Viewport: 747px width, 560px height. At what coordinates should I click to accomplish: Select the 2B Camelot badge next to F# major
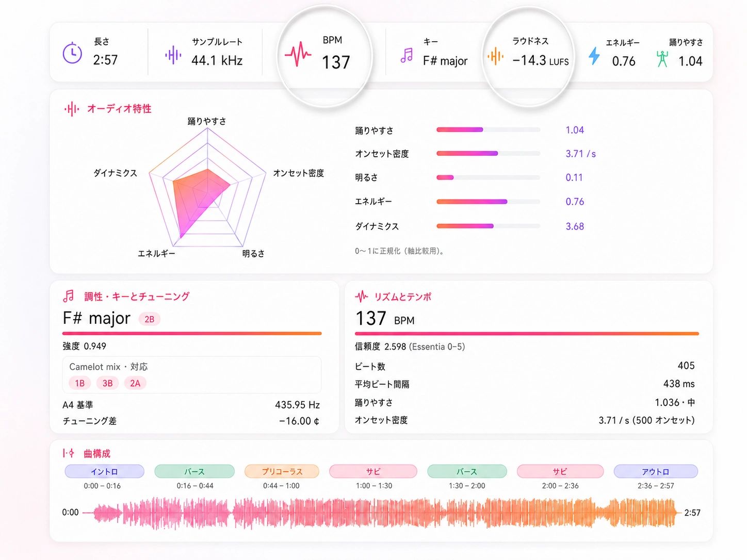click(150, 319)
